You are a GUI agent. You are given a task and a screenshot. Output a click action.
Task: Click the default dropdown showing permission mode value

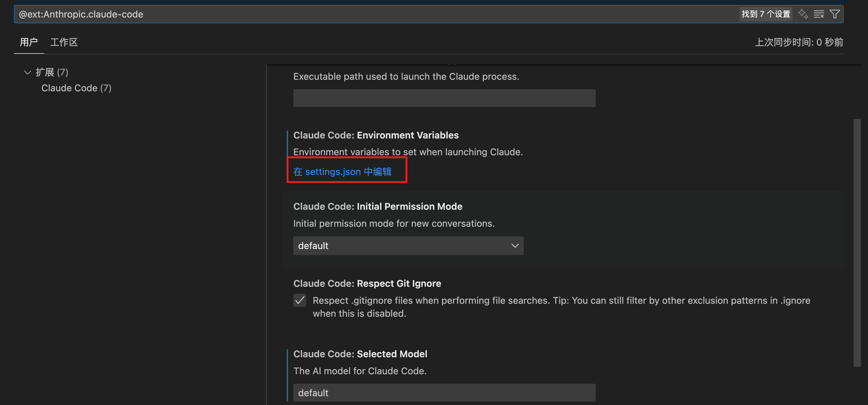click(408, 246)
